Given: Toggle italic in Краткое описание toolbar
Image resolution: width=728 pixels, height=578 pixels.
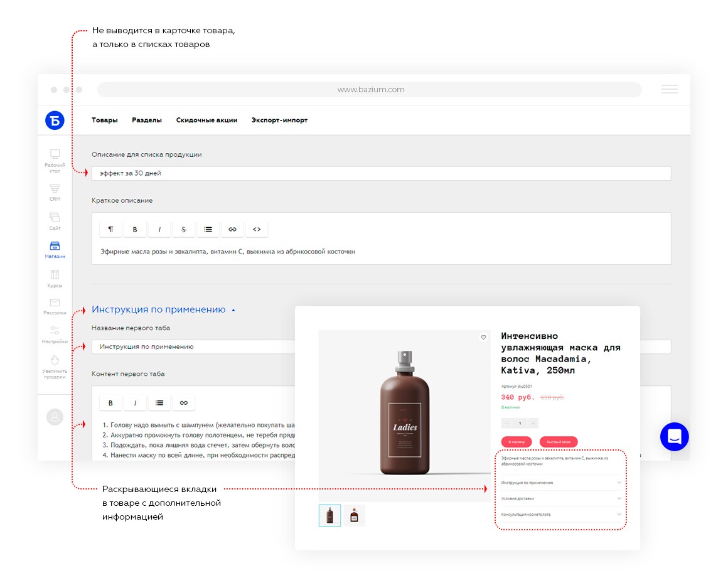Looking at the screenshot, I should 159,229.
